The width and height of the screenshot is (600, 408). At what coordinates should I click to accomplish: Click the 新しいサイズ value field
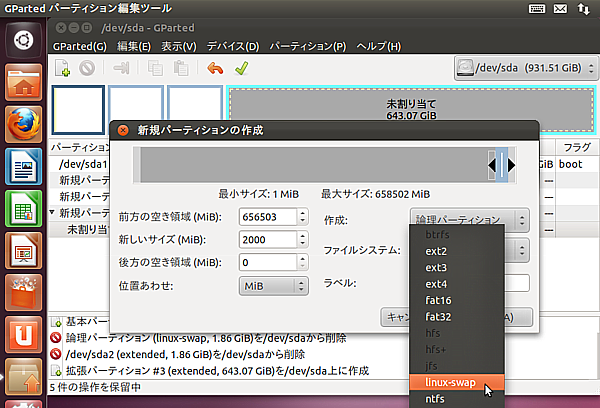[268, 240]
